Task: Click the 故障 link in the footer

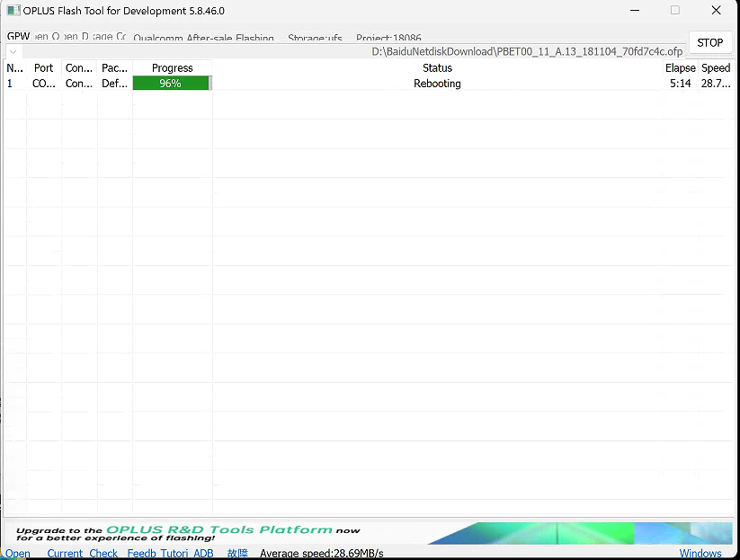Action: 237,554
